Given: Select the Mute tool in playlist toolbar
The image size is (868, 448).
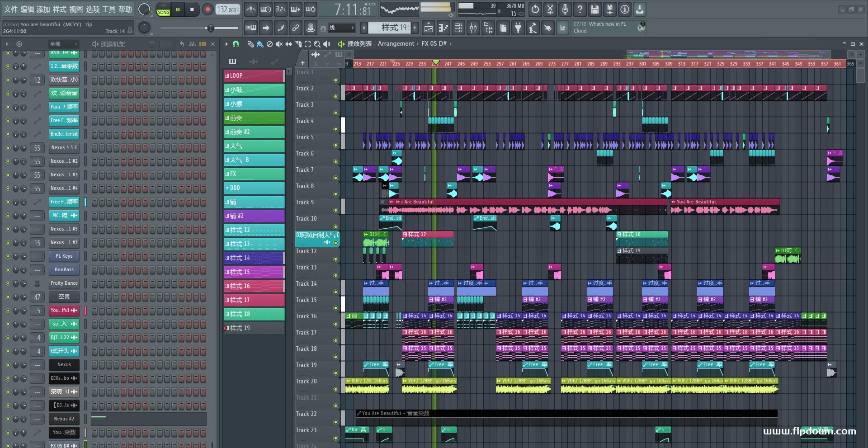Looking at the screenshot, I should pos(279,44).
